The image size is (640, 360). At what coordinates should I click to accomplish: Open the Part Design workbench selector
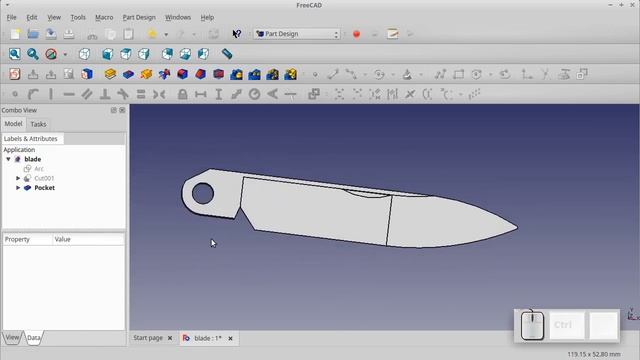(297, 34)
